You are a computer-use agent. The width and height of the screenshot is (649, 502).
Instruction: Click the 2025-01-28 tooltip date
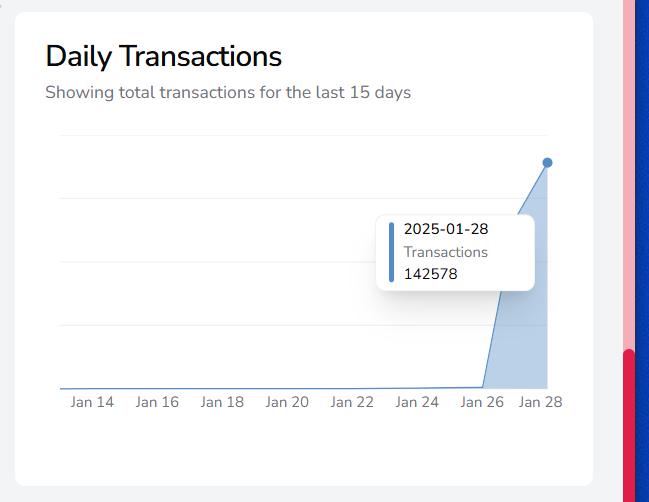[x=446, y=229]
